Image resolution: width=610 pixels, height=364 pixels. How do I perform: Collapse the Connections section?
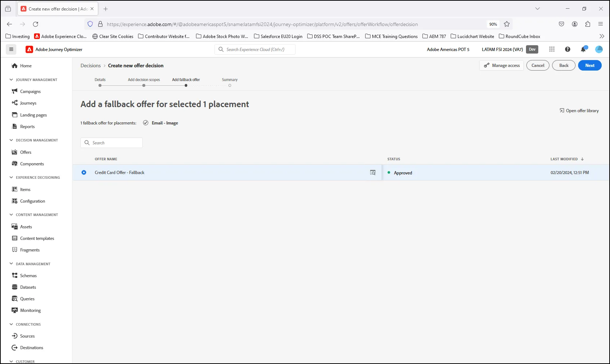pos(11,324)
